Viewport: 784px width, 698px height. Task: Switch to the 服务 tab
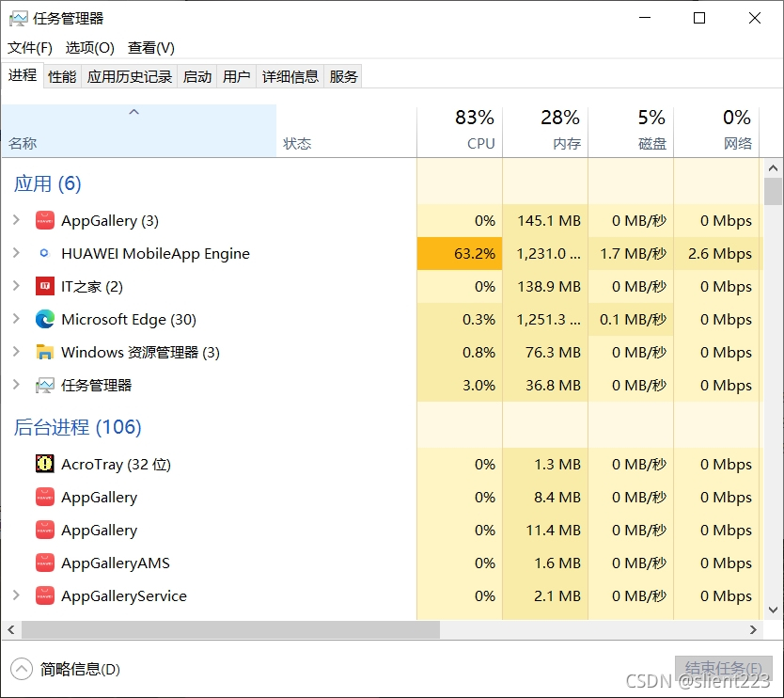(x=343, y=76)
